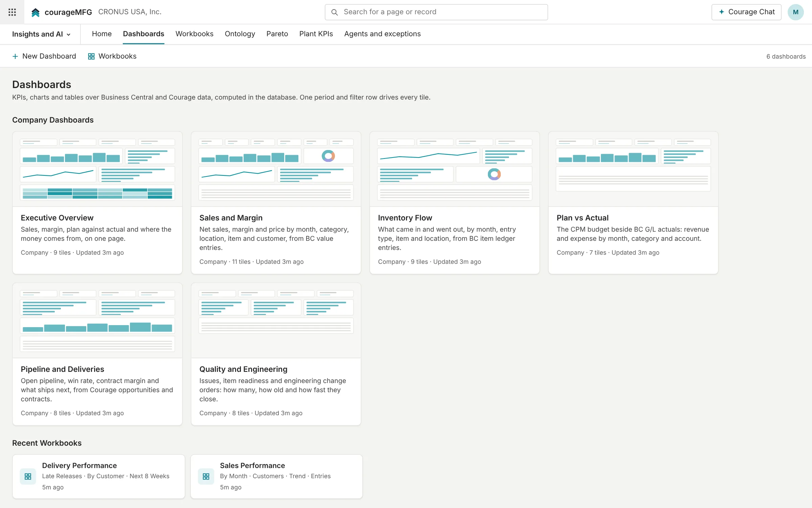
Task: Click the New Dashboard button
Action: (x=44, y=56)
